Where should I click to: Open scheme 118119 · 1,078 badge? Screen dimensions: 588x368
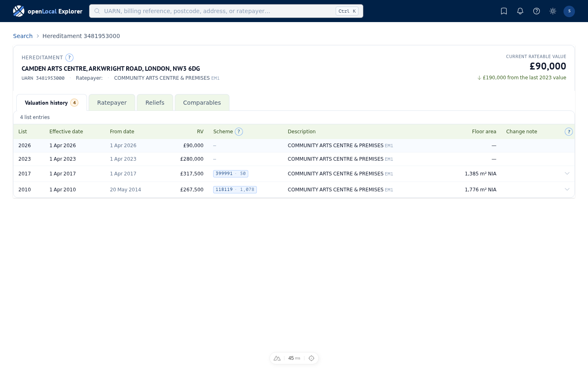(235, 190)
